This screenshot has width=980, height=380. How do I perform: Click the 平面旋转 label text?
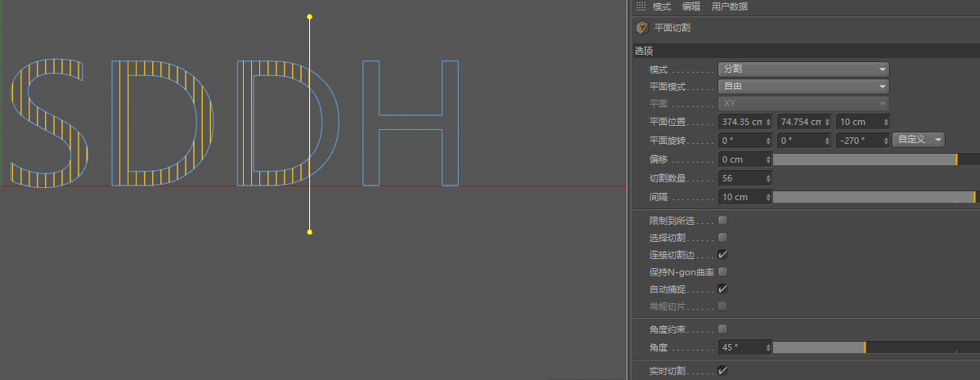[668, 141]
